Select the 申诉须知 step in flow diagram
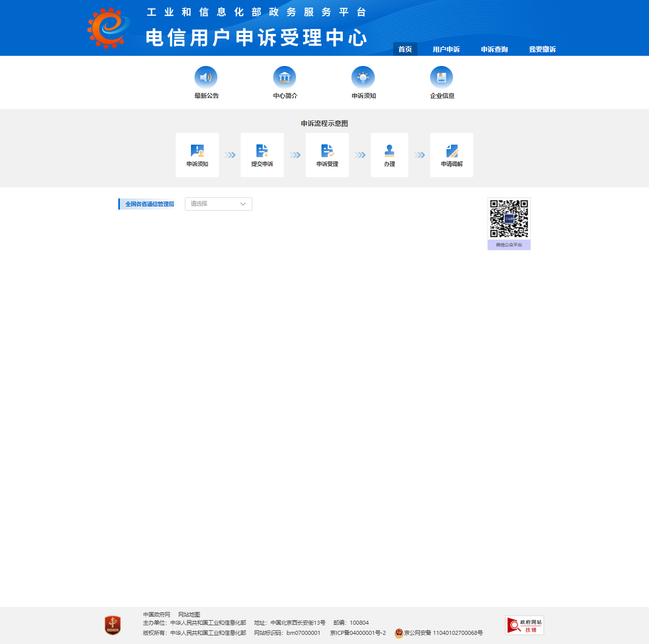 click(197, 155)
